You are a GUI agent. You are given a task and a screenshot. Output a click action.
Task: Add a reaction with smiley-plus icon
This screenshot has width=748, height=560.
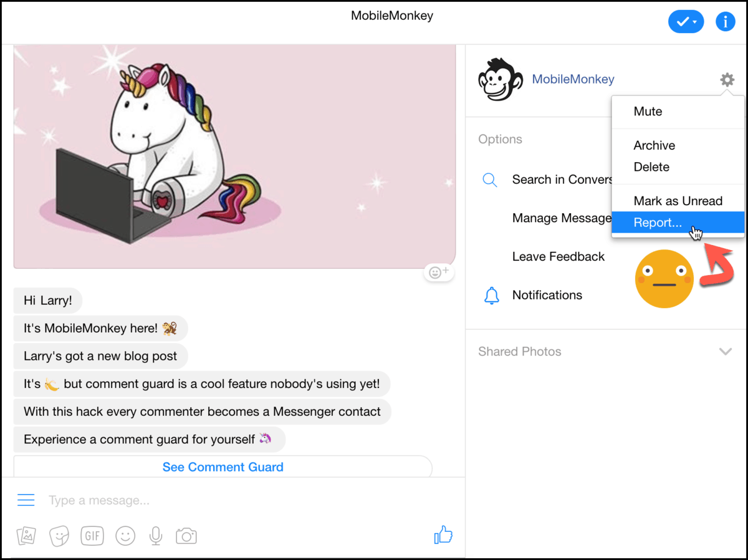pyautogui.click(x=439, y=273)
